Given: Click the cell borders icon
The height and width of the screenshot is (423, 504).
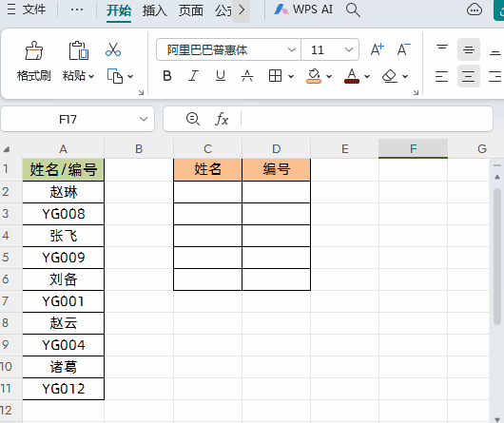Looking at the screenshot, I should click(x=275, y=76).
